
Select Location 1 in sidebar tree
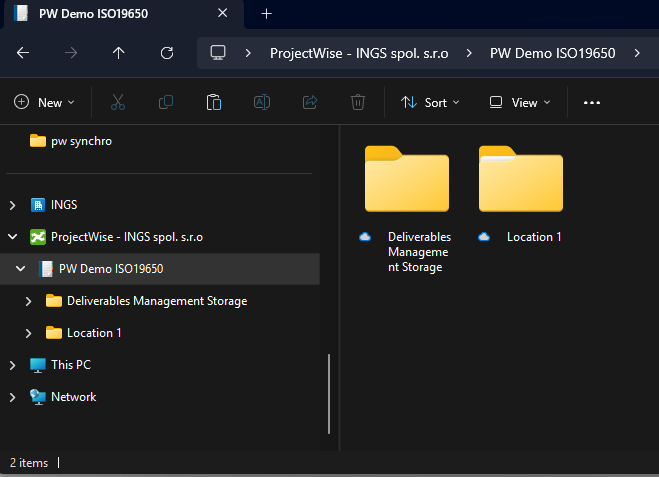pyautogui.click(x=94, y=333)
